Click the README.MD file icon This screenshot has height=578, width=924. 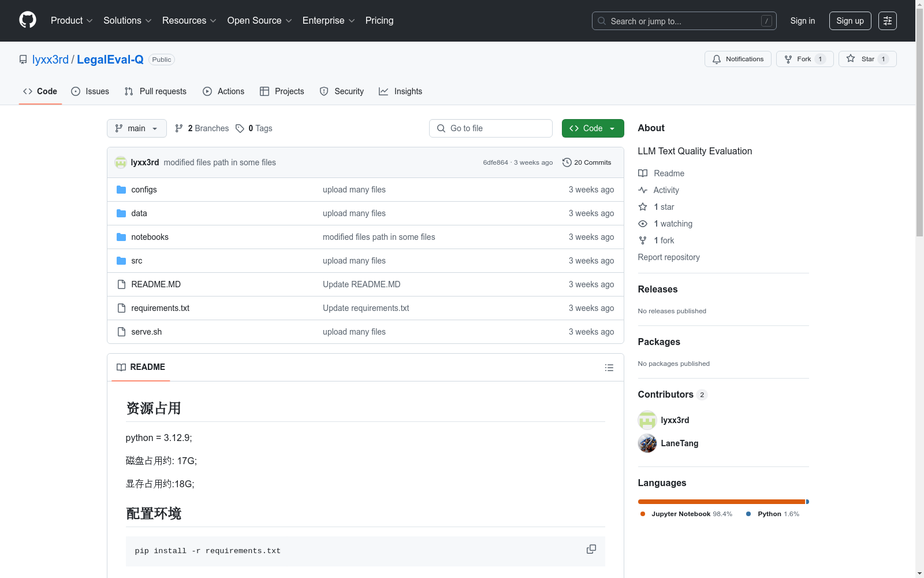[x=121, y=284]
